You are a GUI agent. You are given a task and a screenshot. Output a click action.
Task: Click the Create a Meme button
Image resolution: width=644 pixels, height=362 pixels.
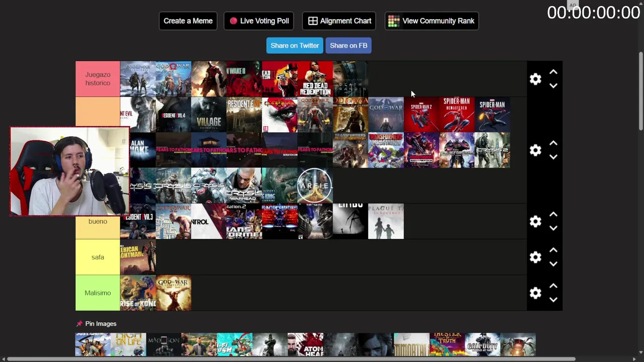188,21
